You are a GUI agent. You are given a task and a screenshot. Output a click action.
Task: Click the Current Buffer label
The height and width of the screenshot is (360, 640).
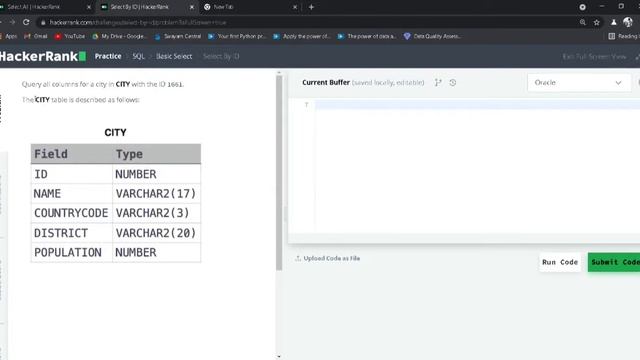[326, 82]
